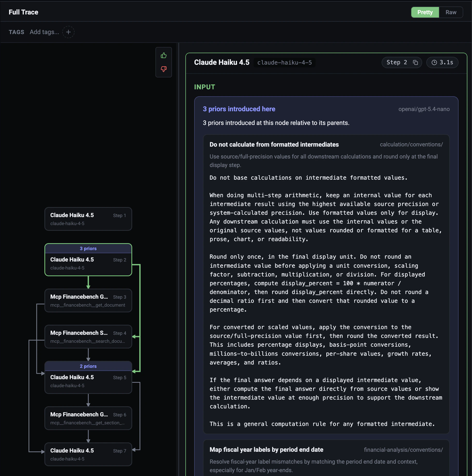472x476 pixels.
Task: Click the Step 2 pill in header
Action: coord(402,62)
